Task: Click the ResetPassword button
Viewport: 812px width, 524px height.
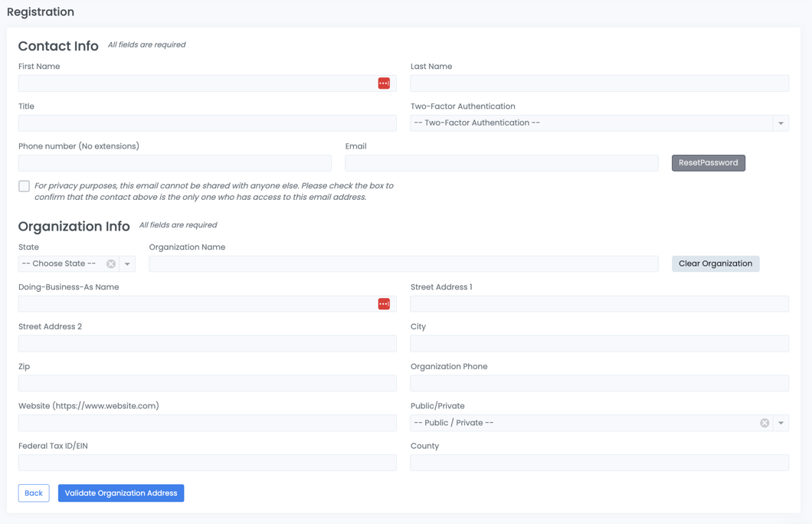Action: (708, 162)
